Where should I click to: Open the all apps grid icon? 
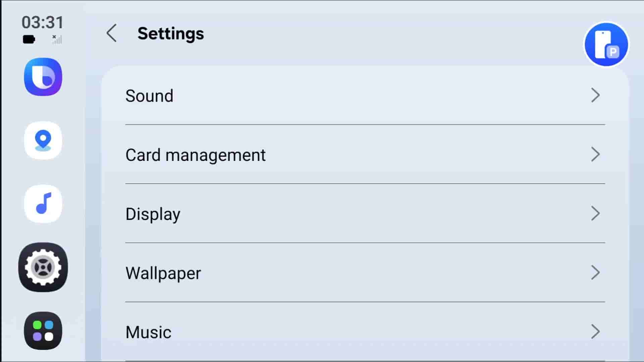[43, 330]
